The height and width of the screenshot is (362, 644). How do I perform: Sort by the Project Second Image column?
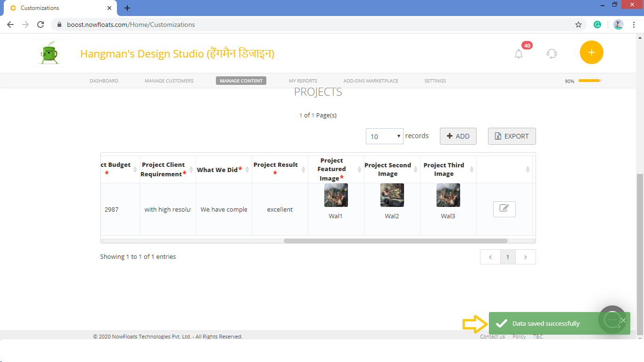click(x=392, y=170)
